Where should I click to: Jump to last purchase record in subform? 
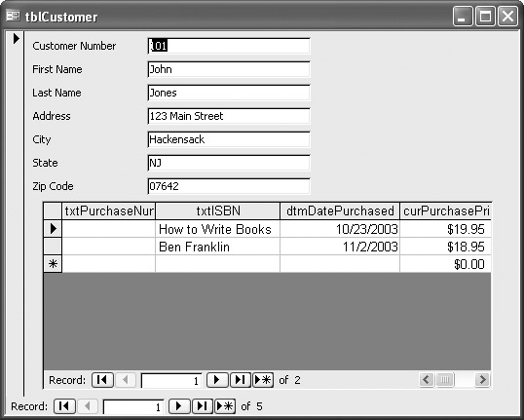pyautogui.click(x=240, y=380)
